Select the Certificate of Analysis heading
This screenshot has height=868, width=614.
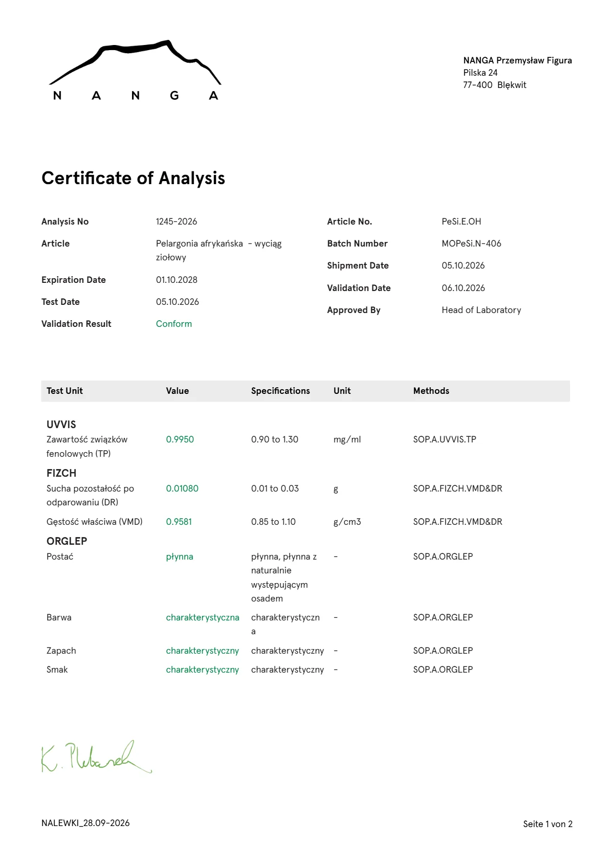click(133, 178)
